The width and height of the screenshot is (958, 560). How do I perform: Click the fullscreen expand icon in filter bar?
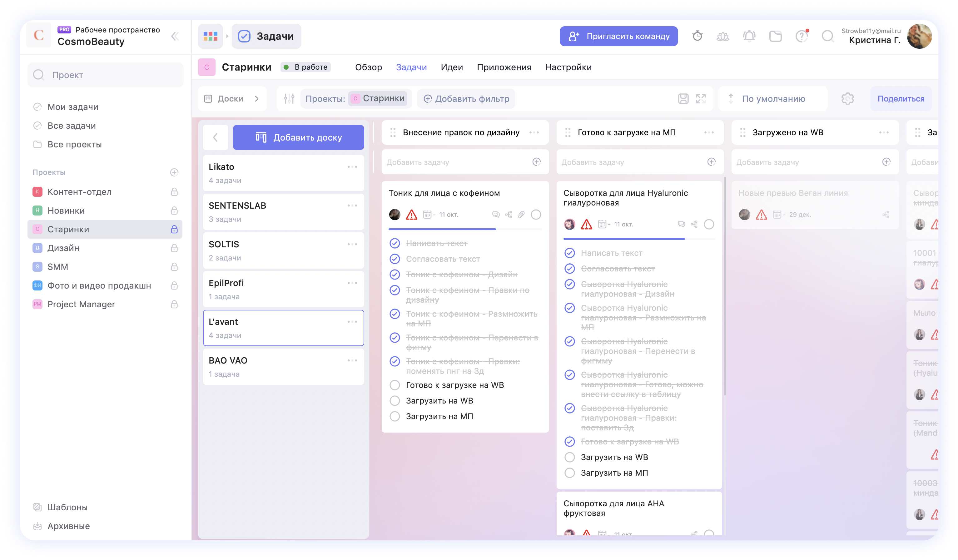point(701,99)
